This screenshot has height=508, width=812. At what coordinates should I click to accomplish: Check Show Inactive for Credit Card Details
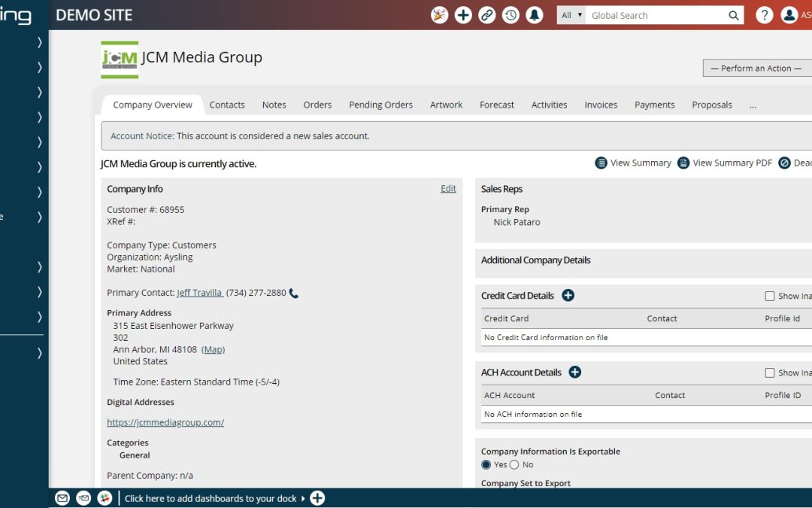[x=770, y=296]
